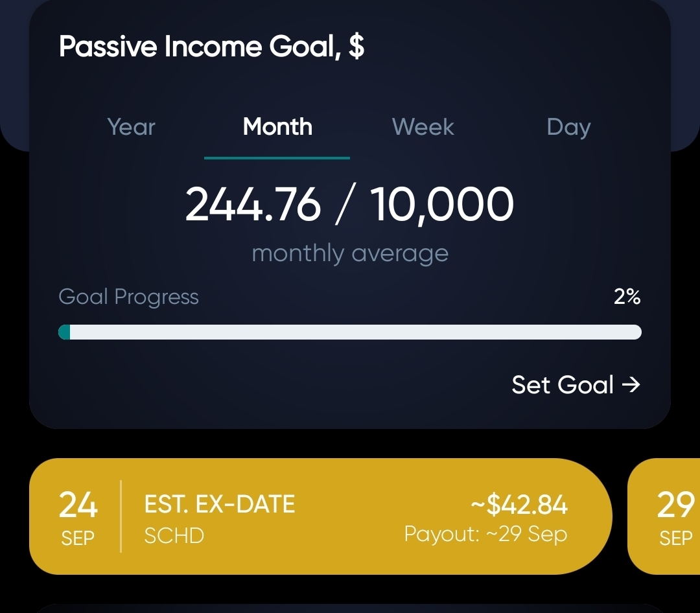Click the Goal Progress label
This screenshot has width=700, height=613.
point(128,297)
